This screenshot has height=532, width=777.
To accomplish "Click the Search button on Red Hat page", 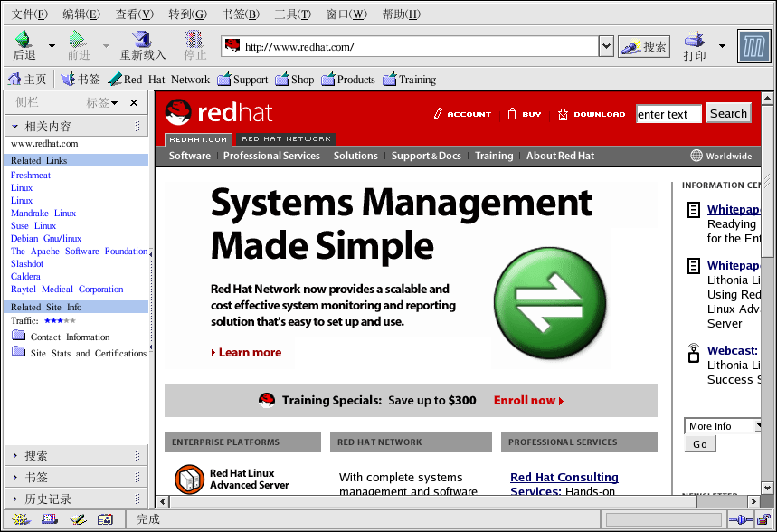I will pos(728,113).
